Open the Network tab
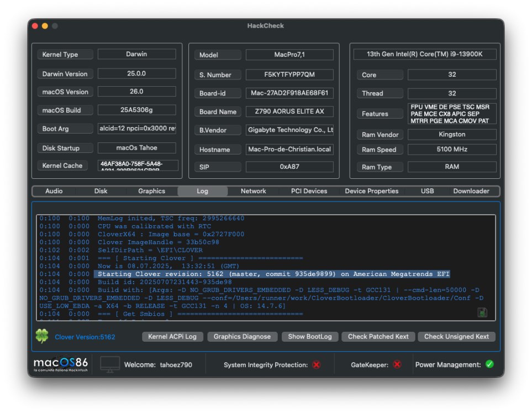 254,191
